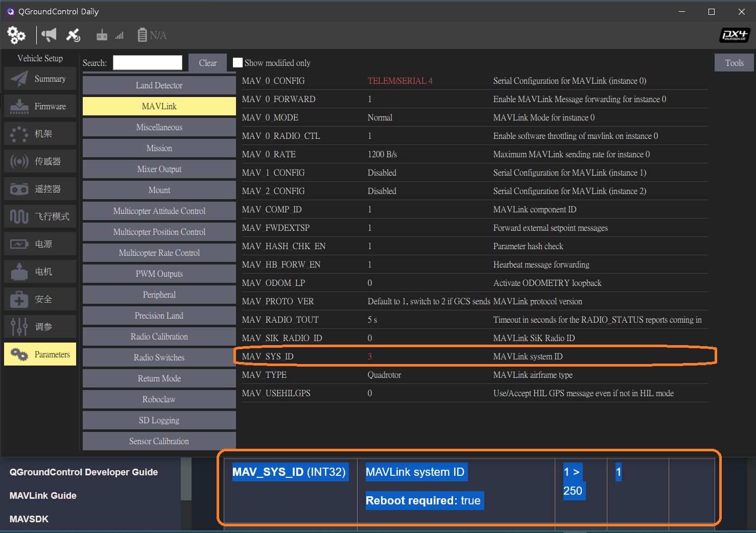
Task: Click the MAV_0_FORWARD parameter row
Action: 475,99
